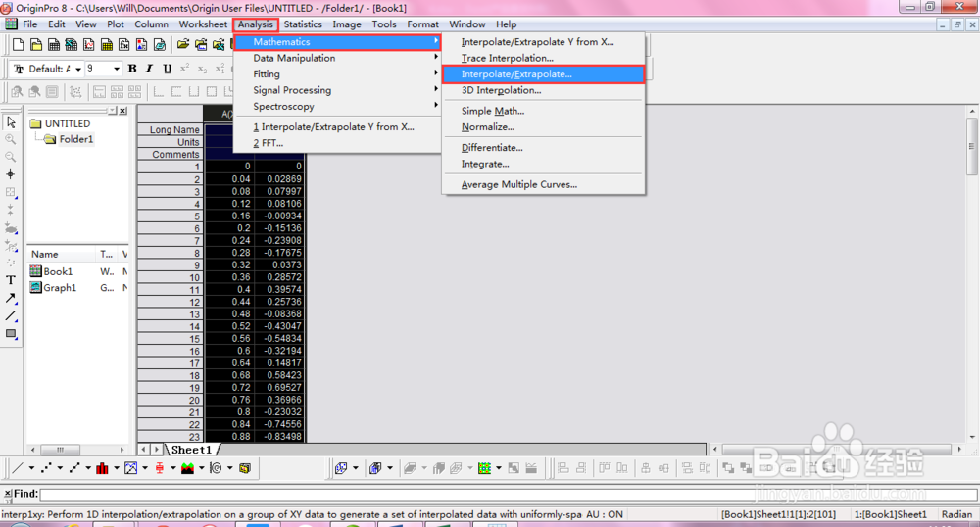Expand Column chart type dropdown arrow

tap(117, 467)
